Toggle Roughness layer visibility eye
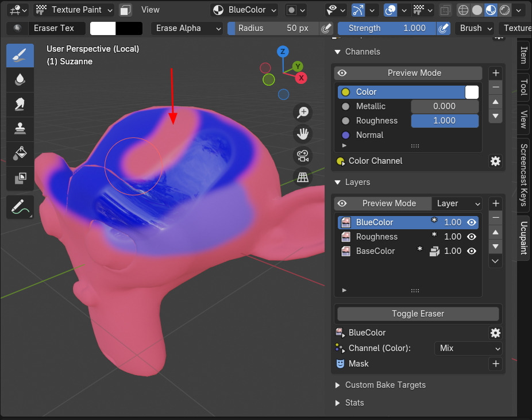Screen dimensions: 532x420 pyautogui.click(x=471, y=237)
